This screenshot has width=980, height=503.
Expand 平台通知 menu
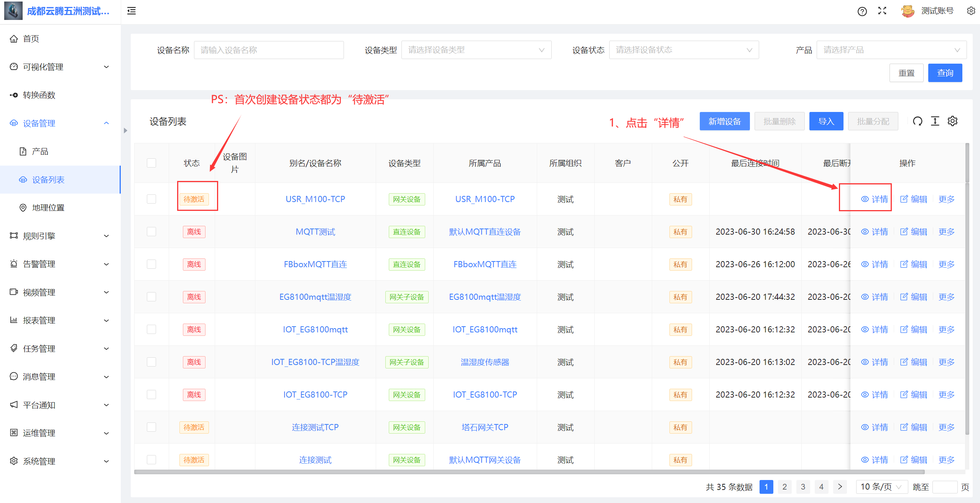60,405
